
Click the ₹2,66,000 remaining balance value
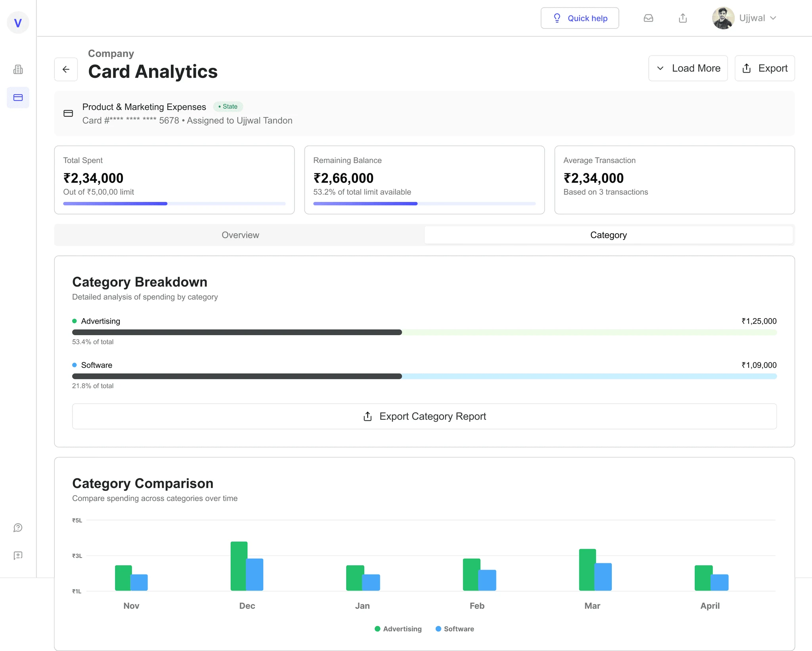click(x=343, y=179)
